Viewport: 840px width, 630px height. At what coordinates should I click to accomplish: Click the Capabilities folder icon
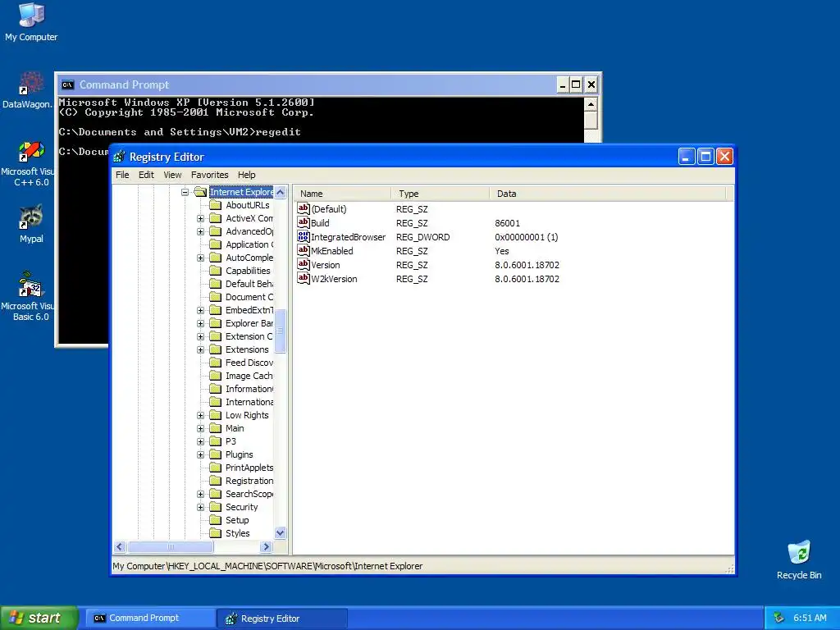216,271
